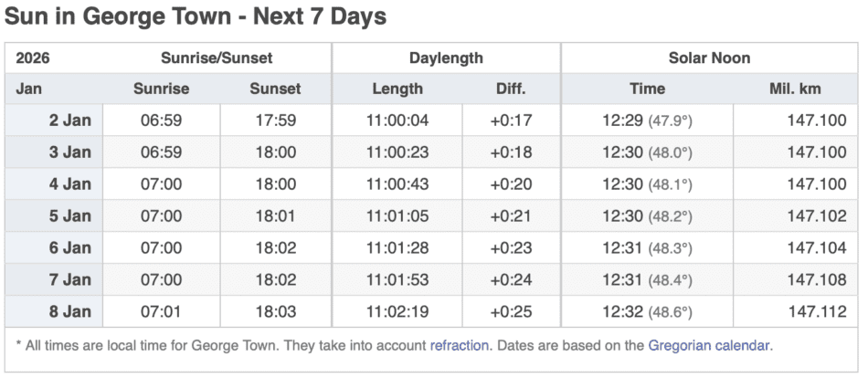Select the 2 Jan row date
This screenshot has height=378, width=868.
70,121
